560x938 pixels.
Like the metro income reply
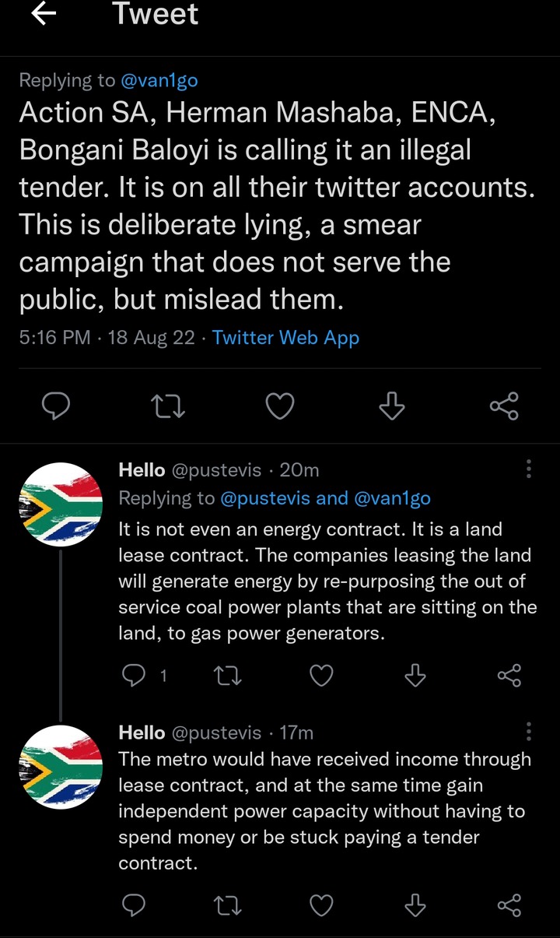coord(321,905)
